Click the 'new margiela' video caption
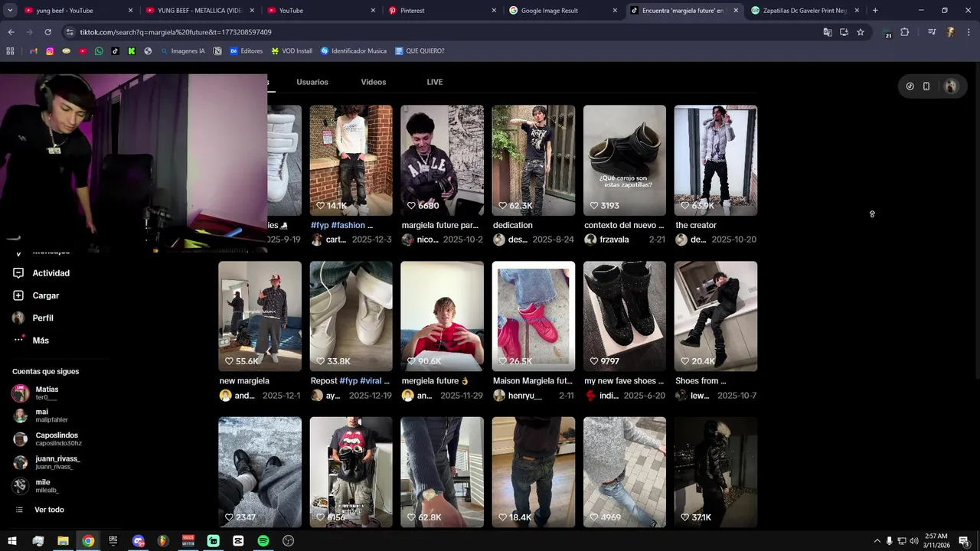This screenshot has width=980, height=551. [244, 381]
